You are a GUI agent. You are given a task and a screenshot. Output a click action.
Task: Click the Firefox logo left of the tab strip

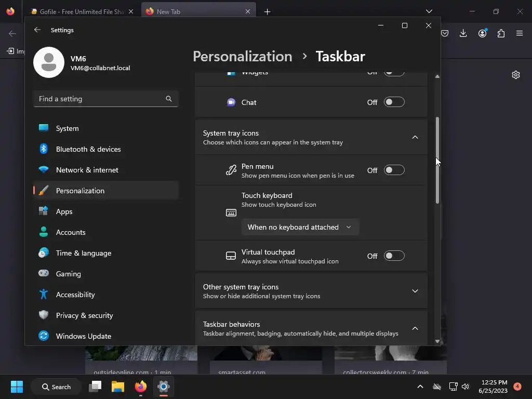pyautogui.click(x=10, y=11)
